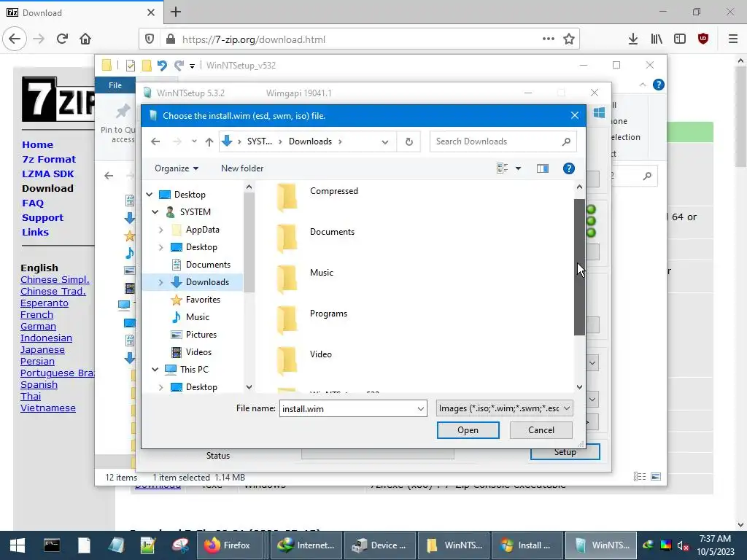Open Firefox hamburger menu
This screenshot has height=560, width=747.
[733, 39]
